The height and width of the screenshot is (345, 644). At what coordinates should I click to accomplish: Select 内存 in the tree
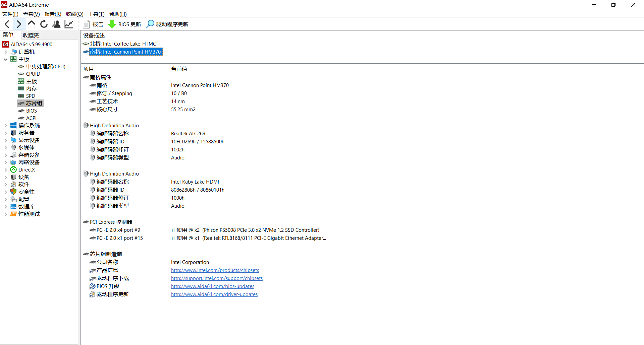[32, 89]
